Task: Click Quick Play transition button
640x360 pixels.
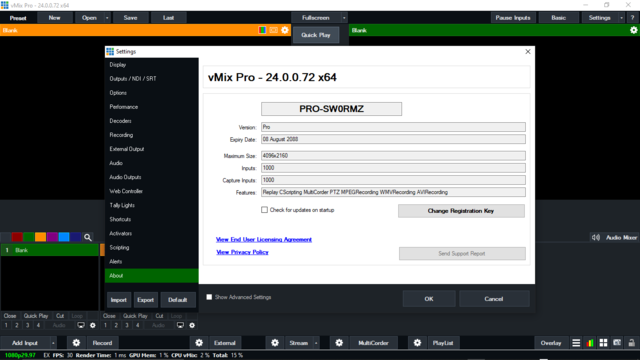Action: pyautogui.click(x=316, y=35)
